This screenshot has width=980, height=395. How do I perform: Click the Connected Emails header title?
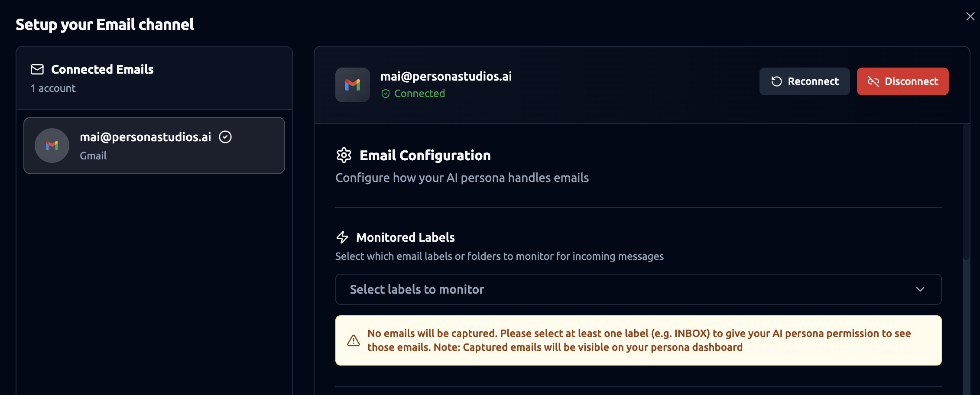102,69
